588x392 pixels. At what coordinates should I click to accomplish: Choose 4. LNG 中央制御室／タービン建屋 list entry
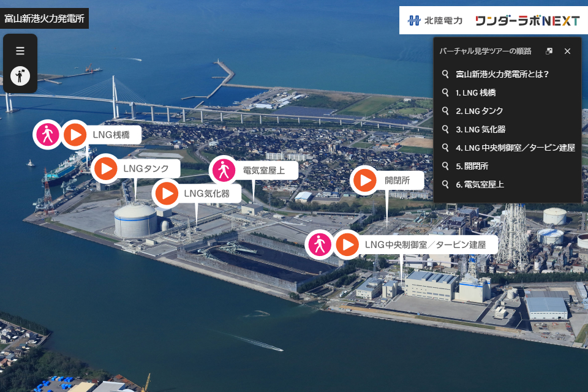514,148
